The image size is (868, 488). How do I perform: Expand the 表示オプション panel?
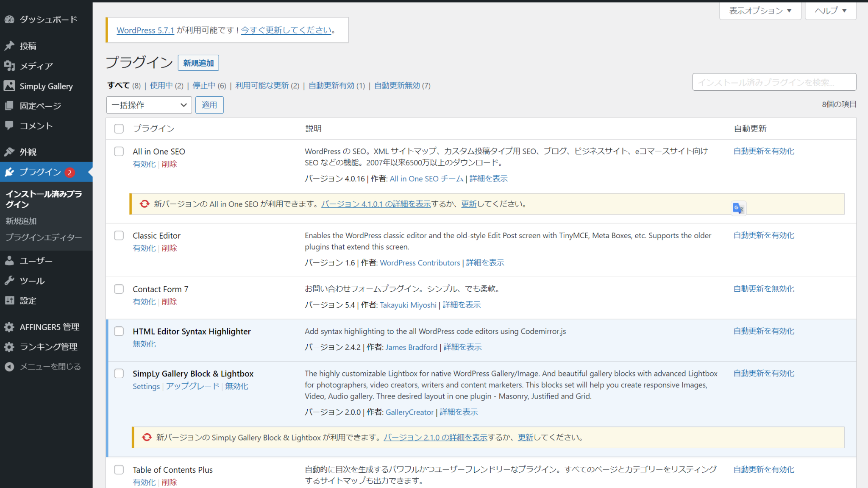(760, 11)
